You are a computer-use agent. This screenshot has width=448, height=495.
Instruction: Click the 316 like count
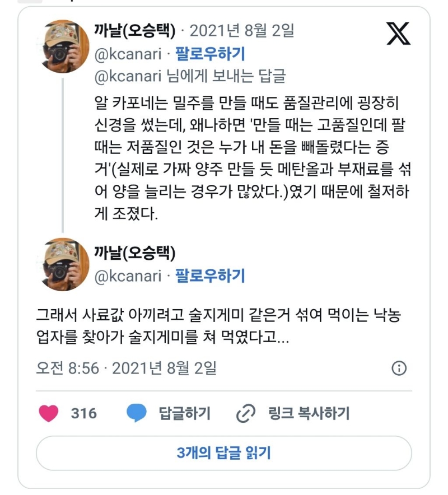coord(83,413)
